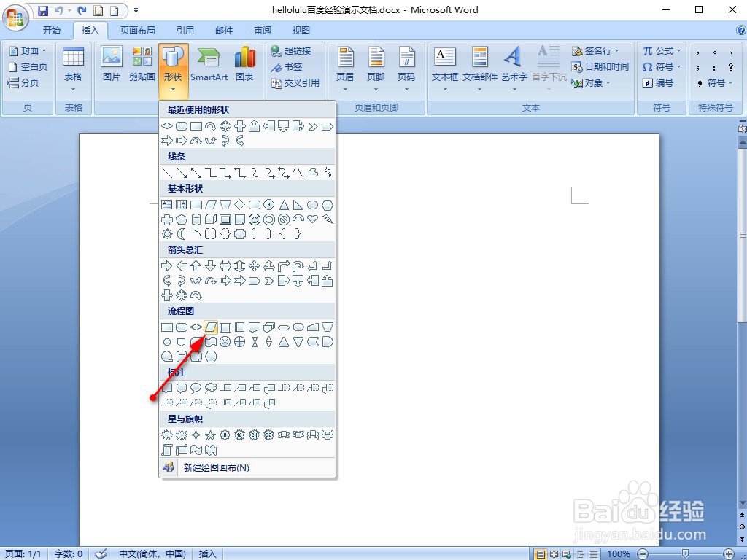Choose the crescent moon shape

182,234
